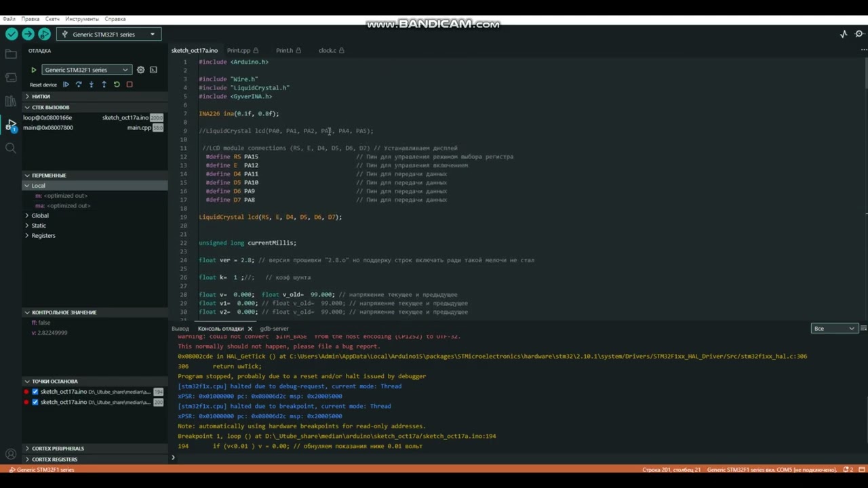The image size is (868, 488).
Task: Open the Скетч menu
Action: pos(52,19)
